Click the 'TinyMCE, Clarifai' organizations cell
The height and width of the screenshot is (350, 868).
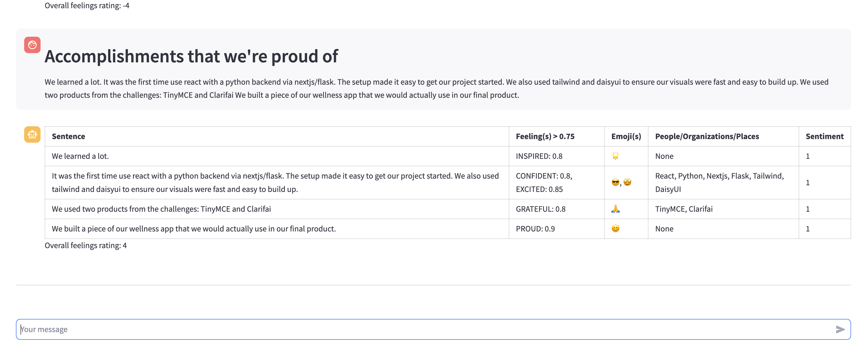[684, 209]
